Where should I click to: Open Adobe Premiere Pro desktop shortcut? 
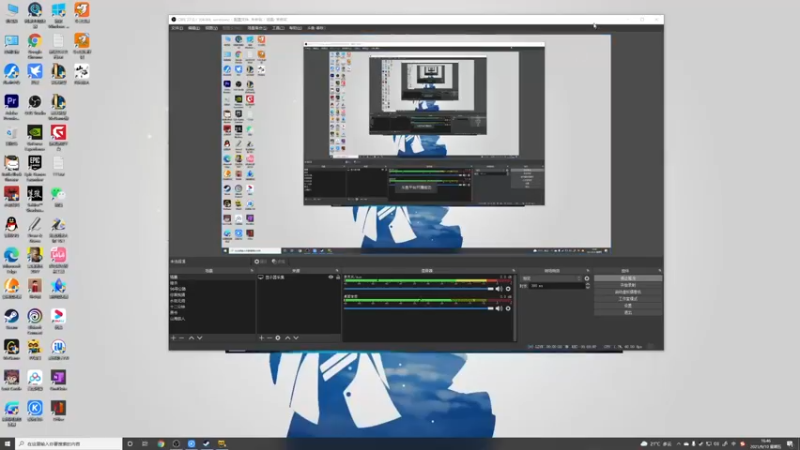point(11,107)
